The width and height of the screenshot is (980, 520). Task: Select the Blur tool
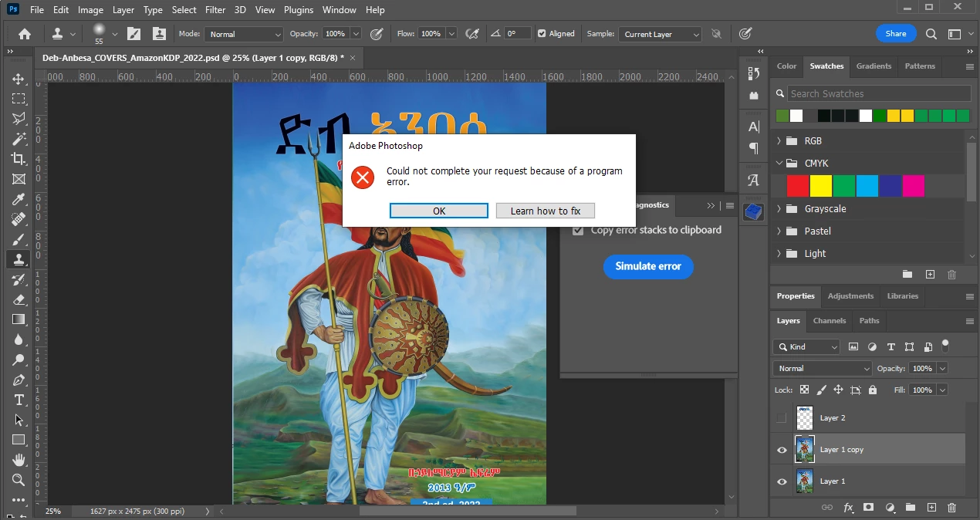(x=19, y=339)
